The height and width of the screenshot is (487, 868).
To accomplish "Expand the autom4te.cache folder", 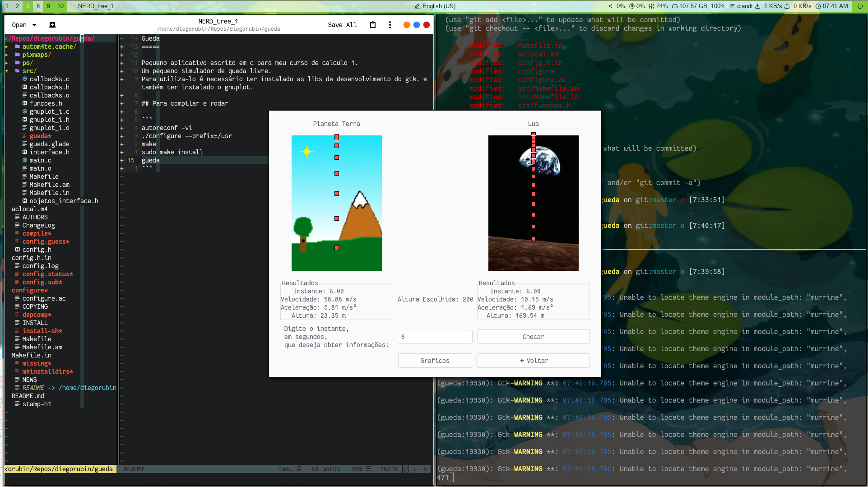I will (x=7, y=46).
